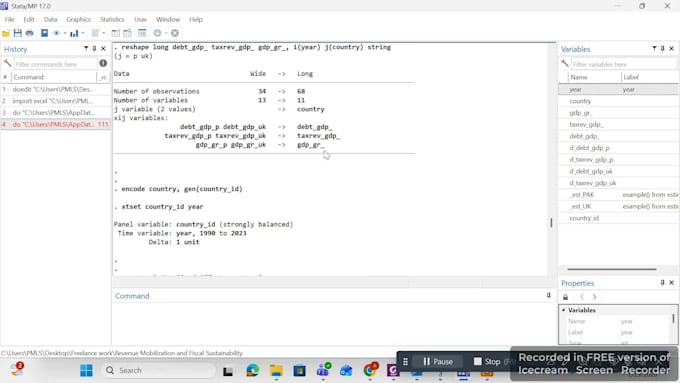This screenshot has width=680, height=383.
Task: Save dataset using the floppy disk icon
Action: pos(17,33)
